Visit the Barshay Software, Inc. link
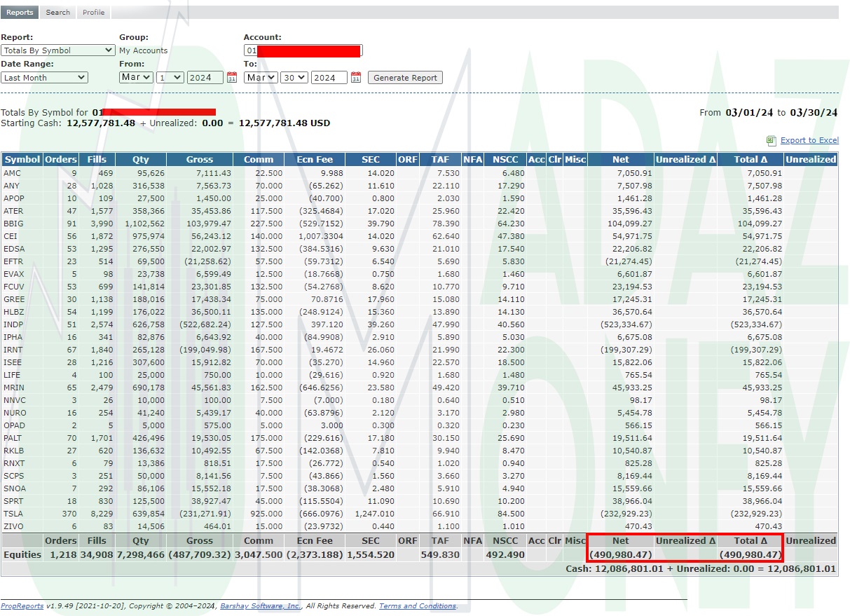 [261, 606]
